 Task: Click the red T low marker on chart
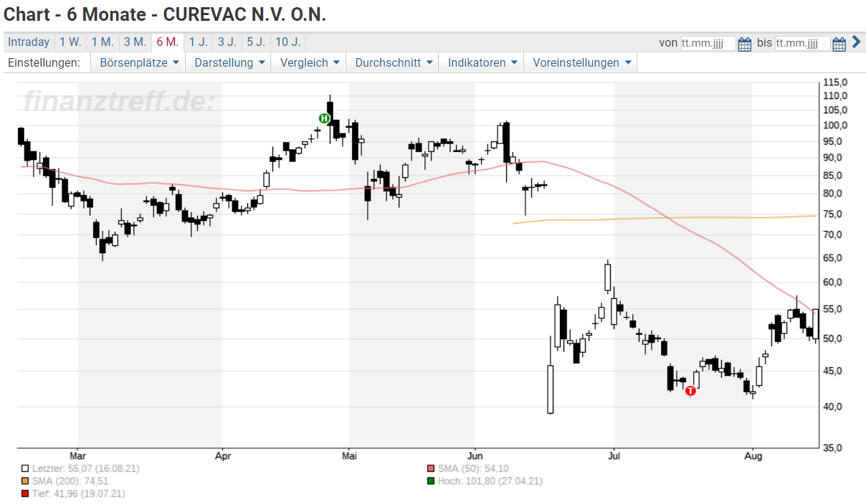(x=690, y=391)
